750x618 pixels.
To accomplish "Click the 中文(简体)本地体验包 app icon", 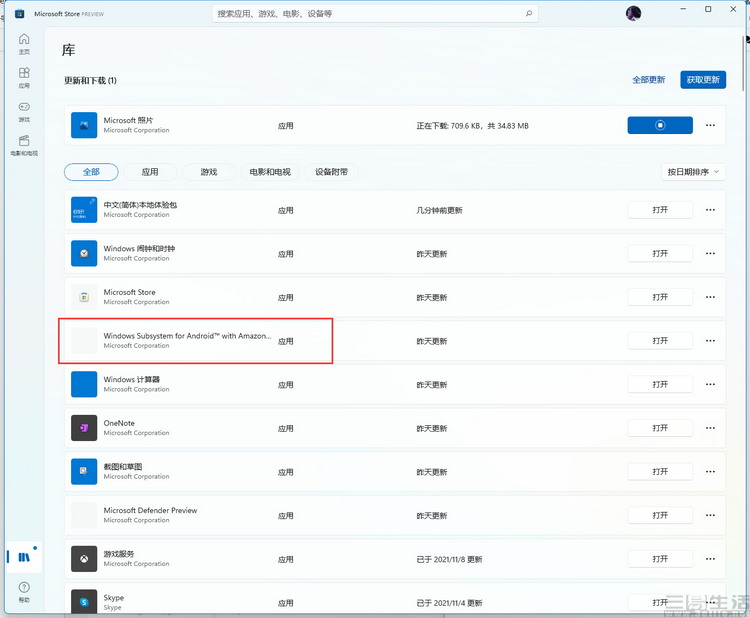I will [84, 210].
